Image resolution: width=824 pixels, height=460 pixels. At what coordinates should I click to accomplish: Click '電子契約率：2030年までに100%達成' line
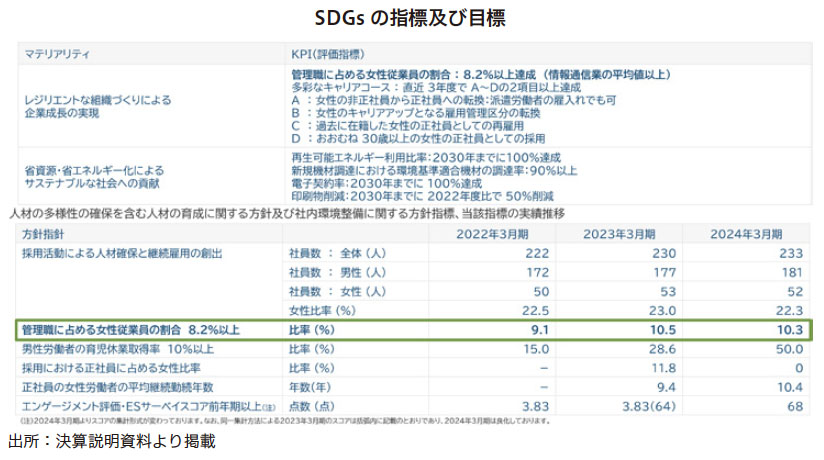[387, 183]
